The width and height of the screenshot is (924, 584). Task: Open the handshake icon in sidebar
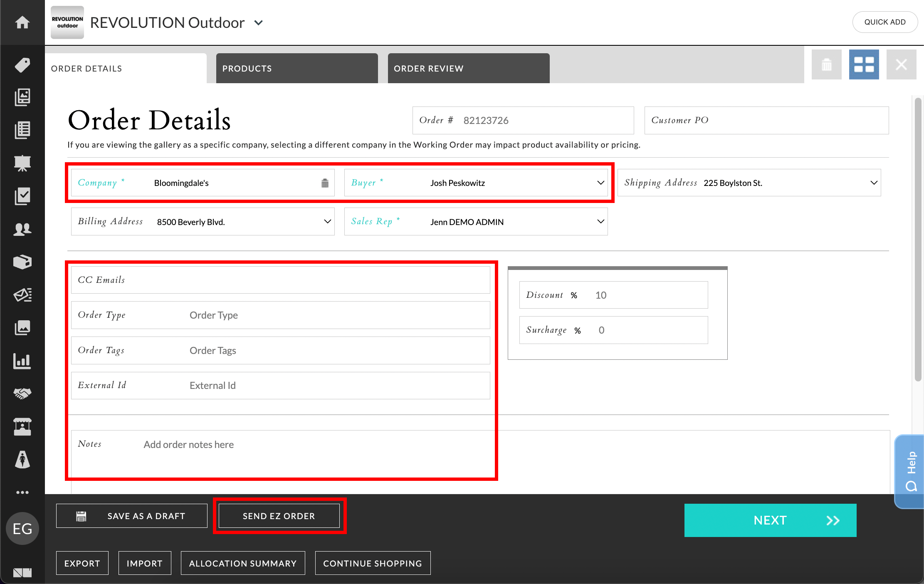point(22,393)
